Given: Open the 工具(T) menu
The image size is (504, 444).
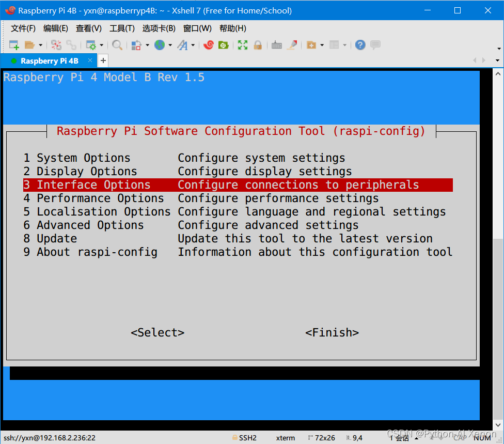Looking at the screenshot, I should pos(122,28).
